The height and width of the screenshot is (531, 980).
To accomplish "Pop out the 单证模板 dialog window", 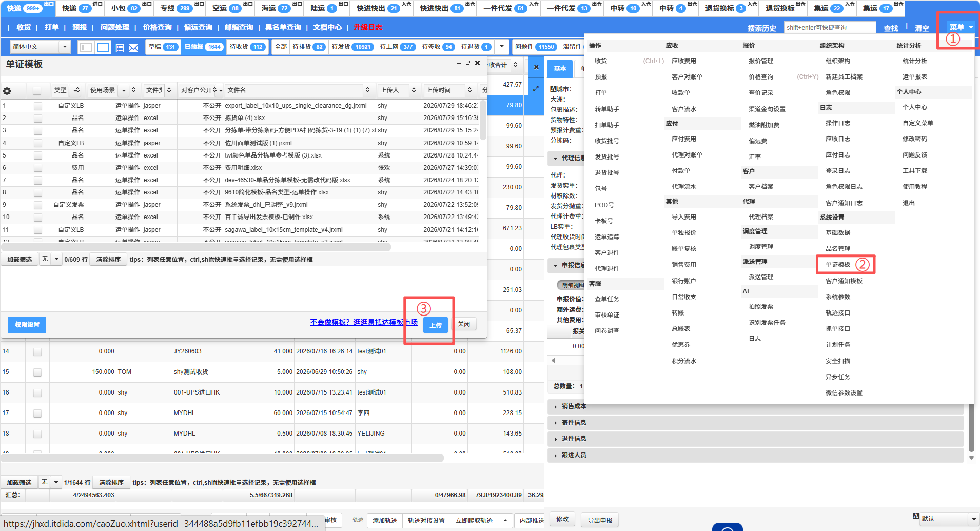I will click(468, 63).
